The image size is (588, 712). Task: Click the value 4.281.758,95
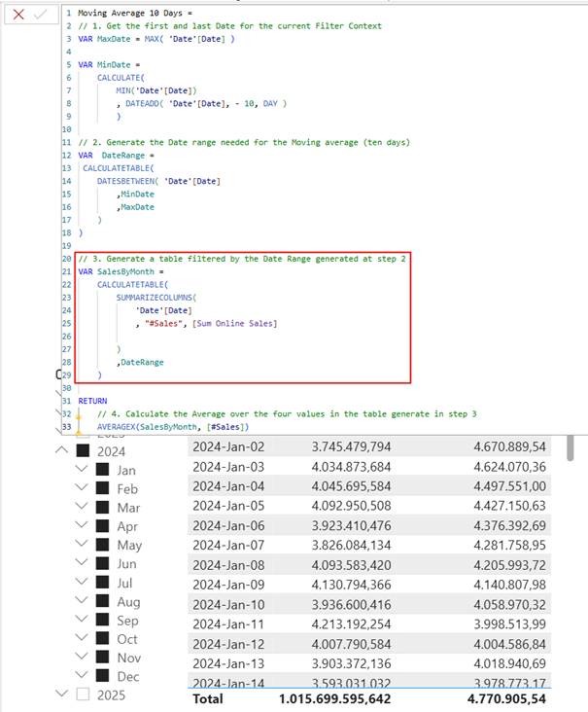pyautogui.click(x=509, y=546)
